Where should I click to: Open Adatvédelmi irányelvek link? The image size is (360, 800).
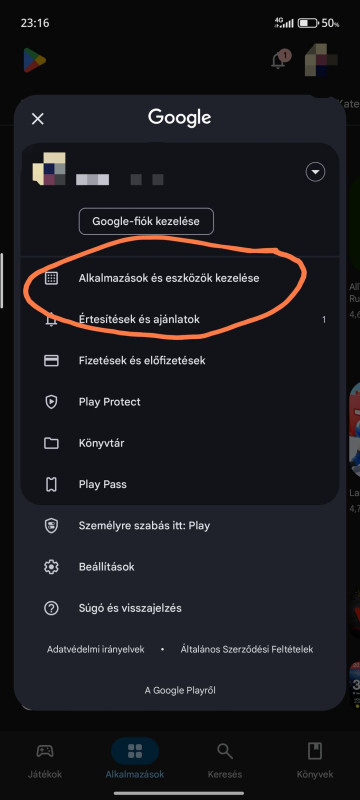pyautogui.click(x=95, y=649)
